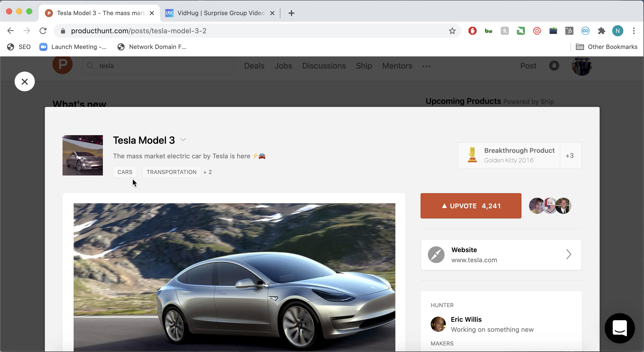
Task: Expand the + 2 additional topics
Action: (x=208, y=172)
